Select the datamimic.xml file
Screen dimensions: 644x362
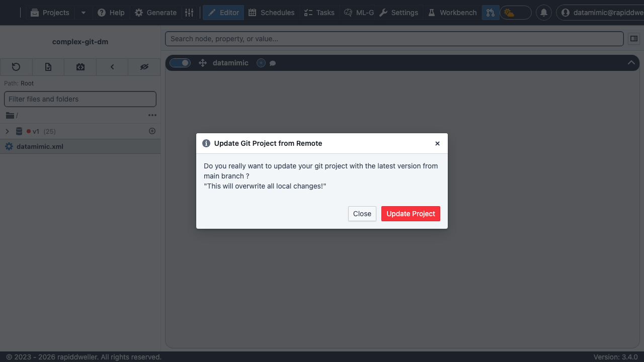point(80,147)
